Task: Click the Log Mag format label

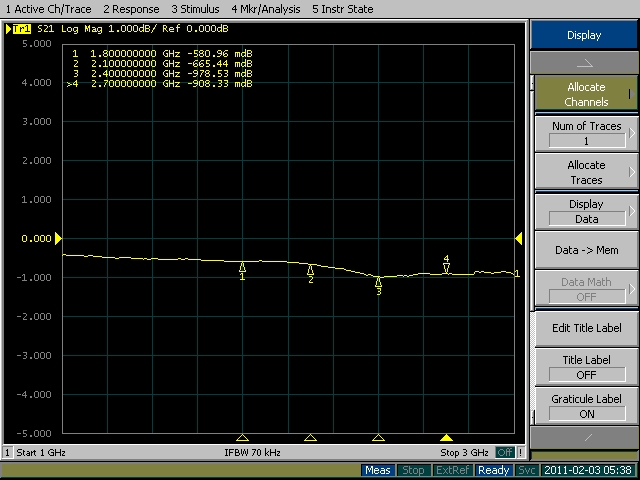Action: [x=82, y=29]
